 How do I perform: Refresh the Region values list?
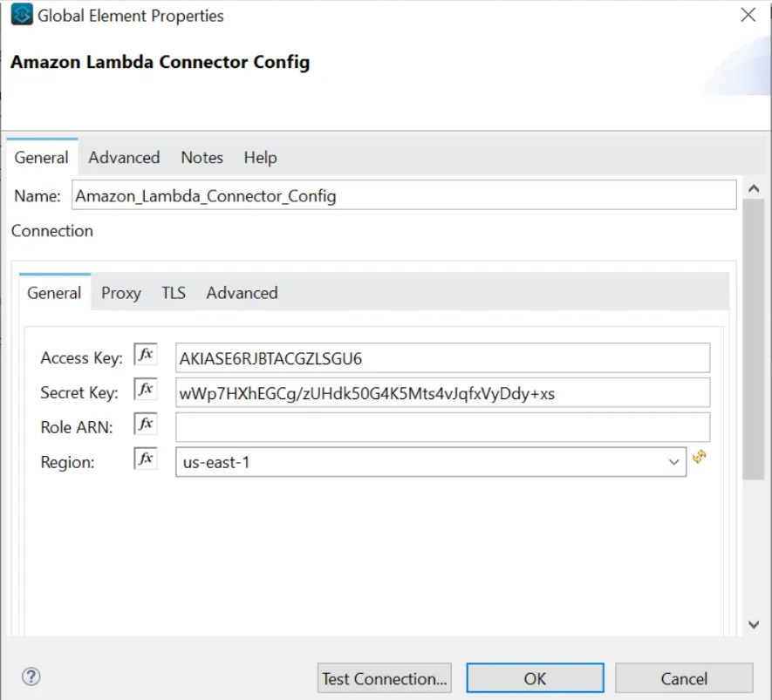[699, 457]
